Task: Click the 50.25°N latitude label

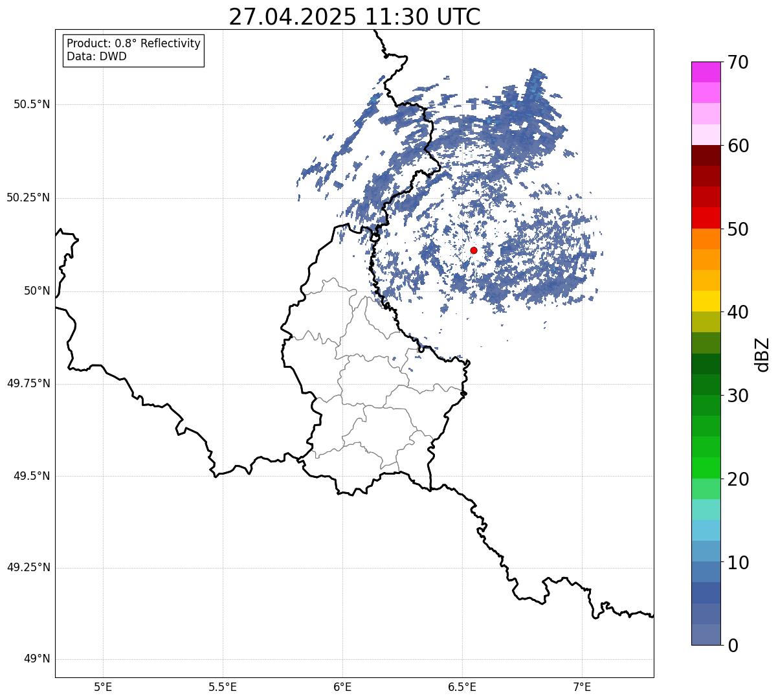Action: pyautogui.click(x=28, y=198)
